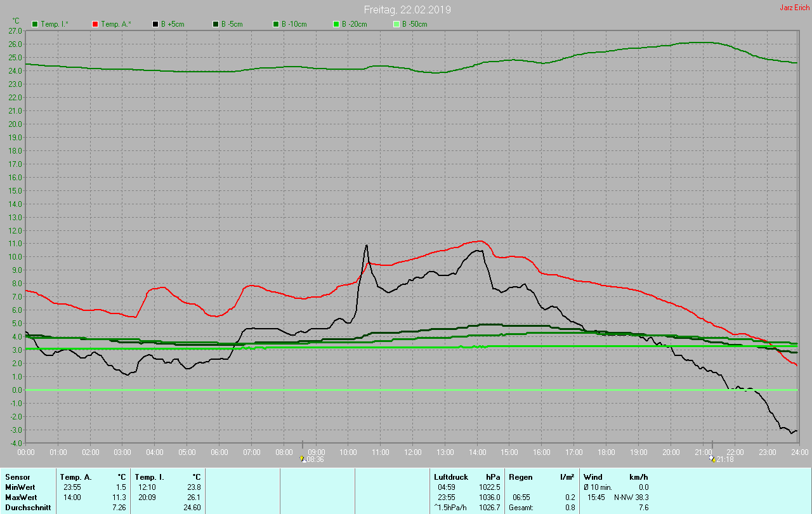Click the Wind column header
The height and width of the screenshot is (514, 812).
593,477
